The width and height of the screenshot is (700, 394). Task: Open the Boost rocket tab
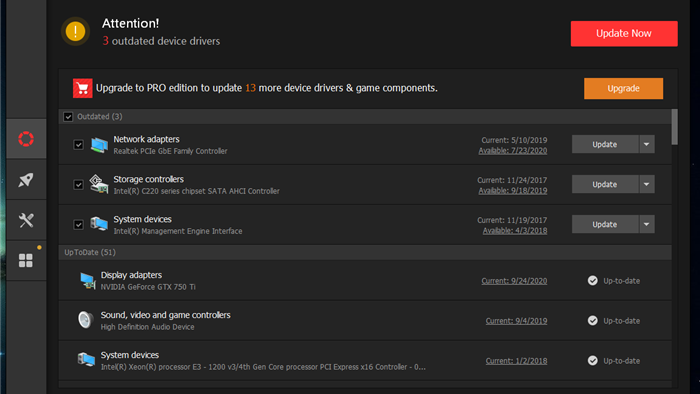point(26,180)
